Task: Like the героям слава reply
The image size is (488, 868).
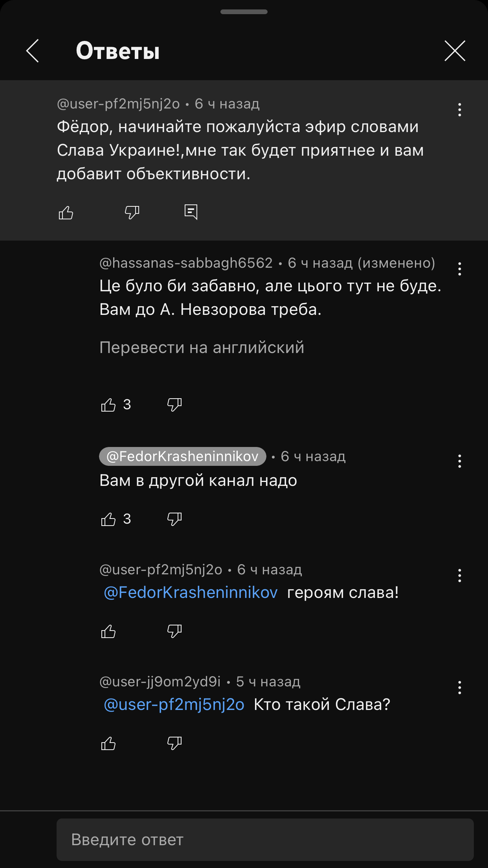Action: coord(108,631)
